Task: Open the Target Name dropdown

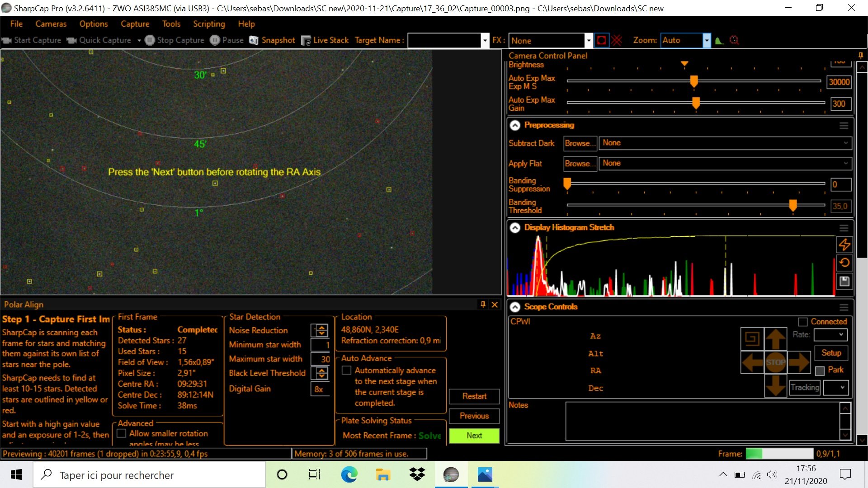Action: [x=485, y=40]
